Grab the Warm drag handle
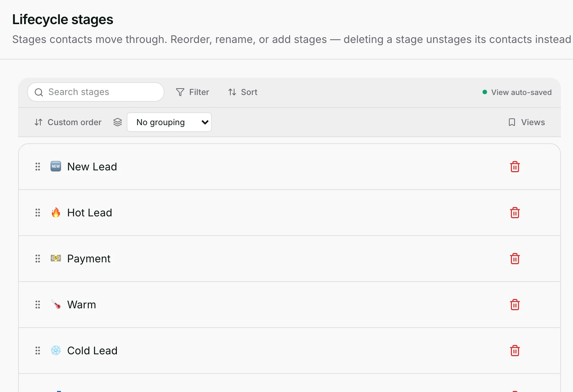This screenshot has width=573, height=392. [x=38, y=305]
